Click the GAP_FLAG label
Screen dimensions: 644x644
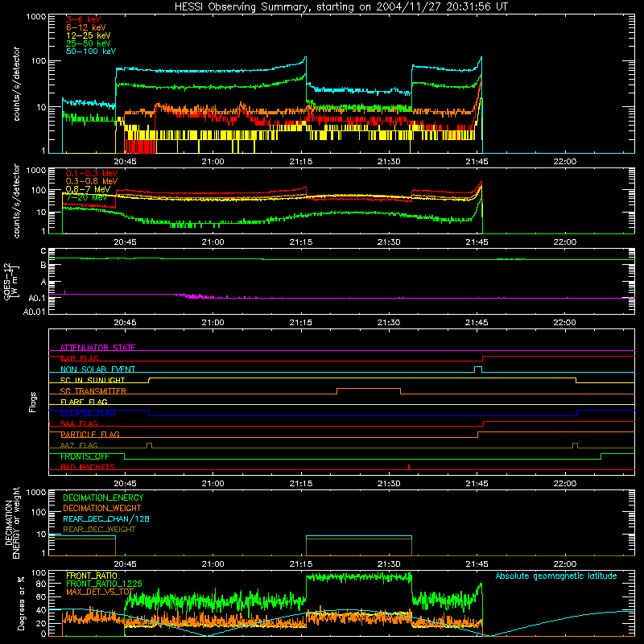79,358
